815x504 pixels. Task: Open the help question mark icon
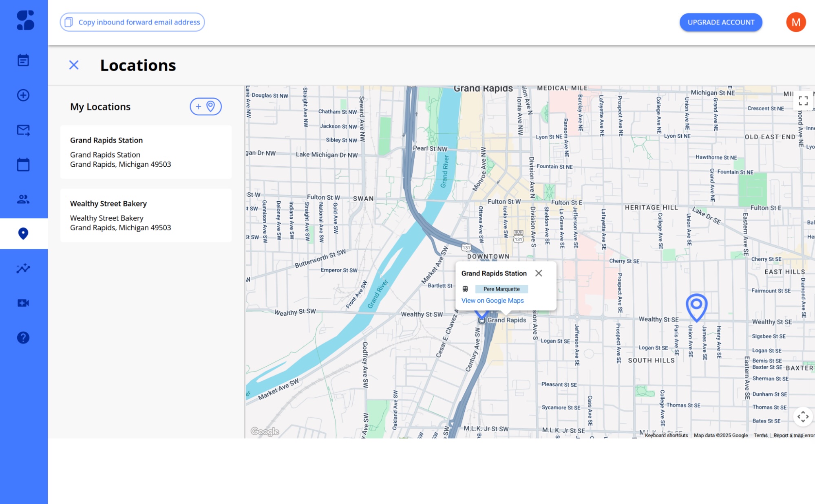click(x=23, y=337)
